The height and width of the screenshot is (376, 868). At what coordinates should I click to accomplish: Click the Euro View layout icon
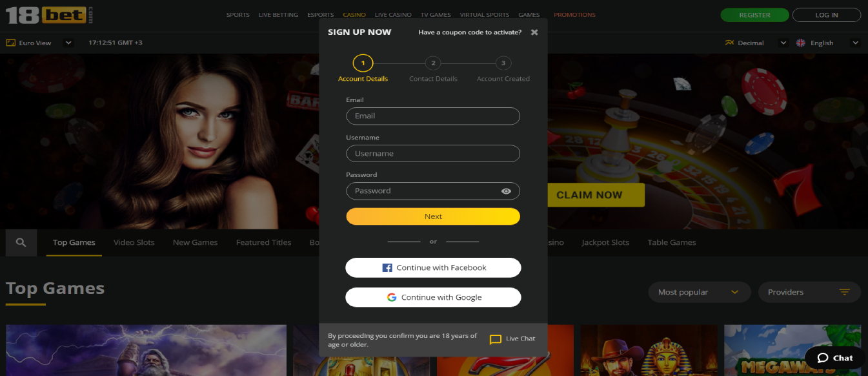click(10, 43)
